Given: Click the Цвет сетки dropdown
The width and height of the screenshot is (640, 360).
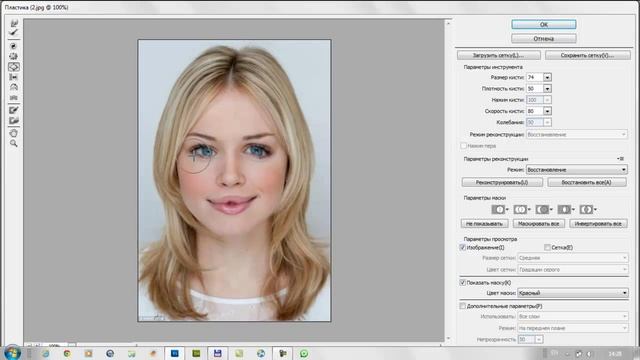Looking at the screenshot, I should coord(573,269).
